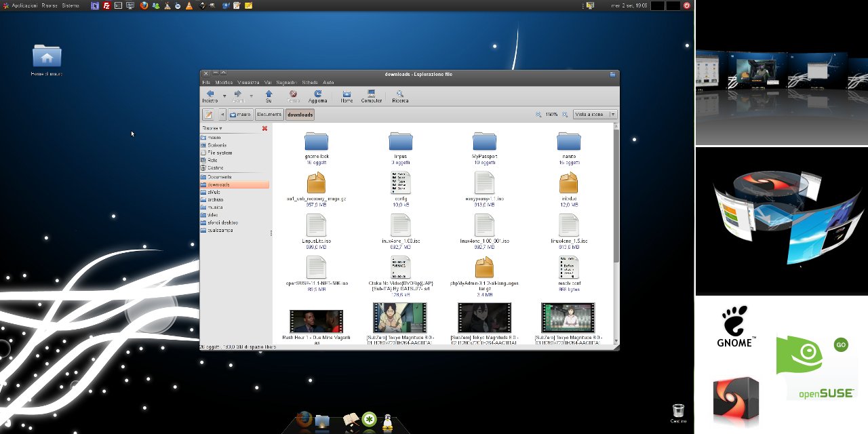Select the gnome-look folder icon
Image resolution: width=868 pixels, height=434 pixels.
point(316,140)
